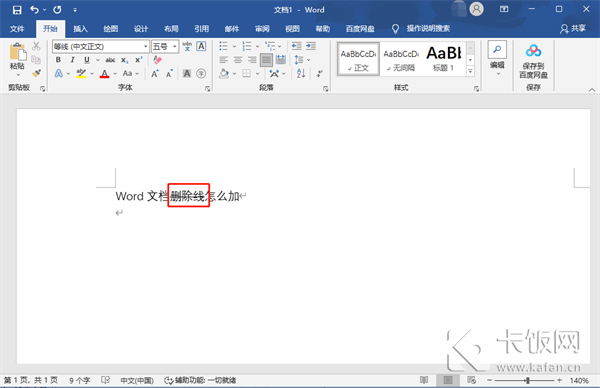Viewport: 600px width, 388px height.
Task: Click the user account avatar icon
Action: coord(476,9)
